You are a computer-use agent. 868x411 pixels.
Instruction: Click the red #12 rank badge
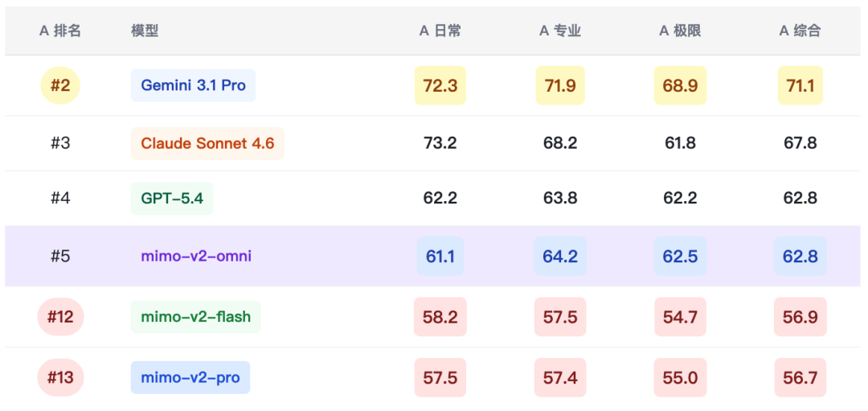tap(60, 317)
